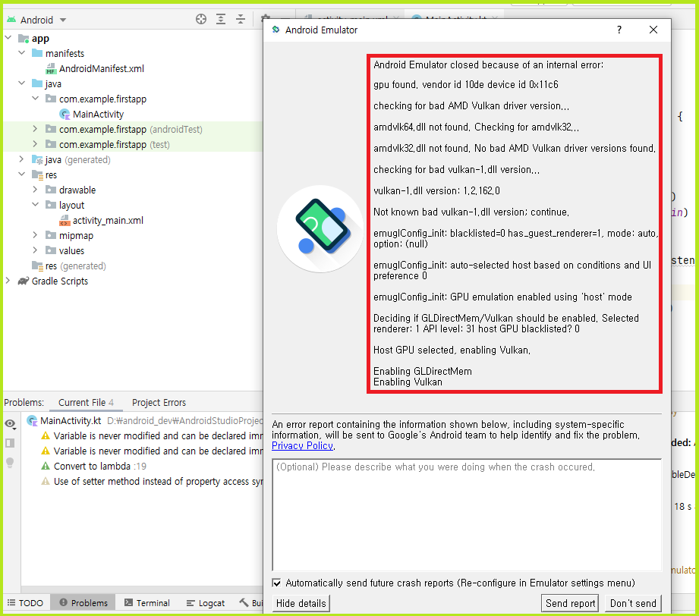Click the Select Opened File target icon
The height and width of the screenshot is (616, 699).
click(201, 19)
